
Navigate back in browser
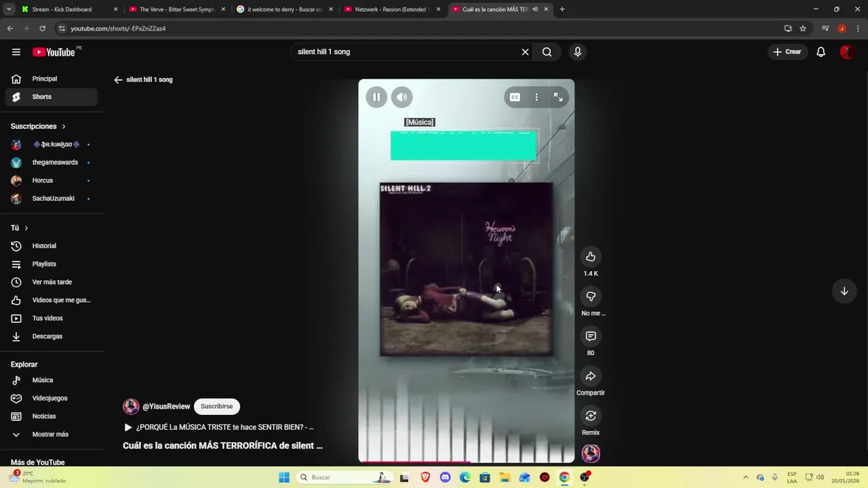(9, 28)
